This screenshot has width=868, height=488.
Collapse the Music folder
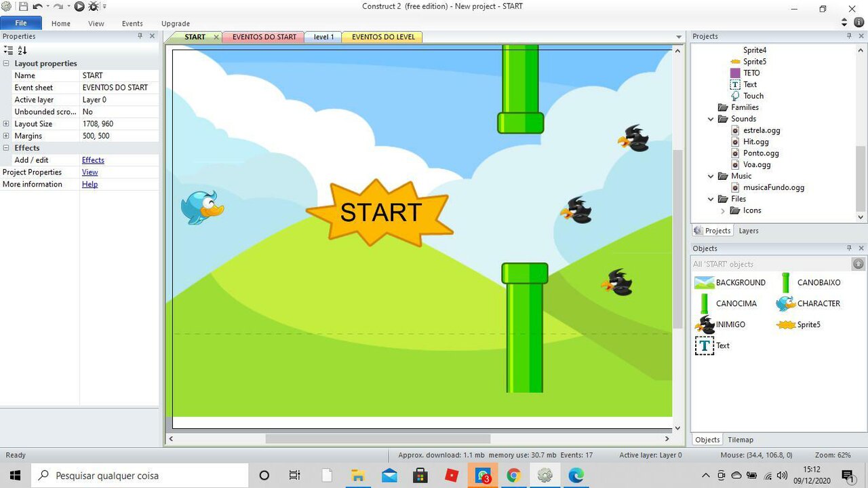[711, 176]
